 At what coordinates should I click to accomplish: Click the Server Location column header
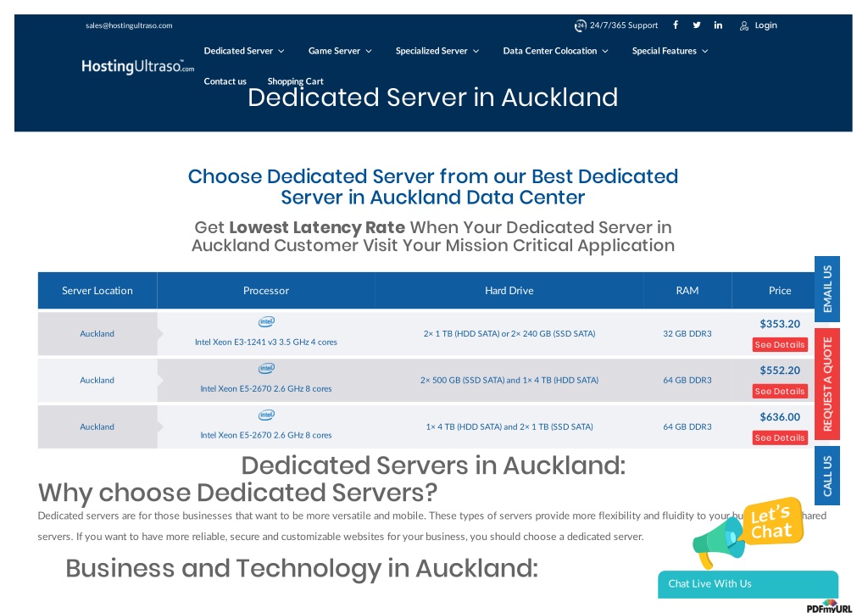point(97,291)
